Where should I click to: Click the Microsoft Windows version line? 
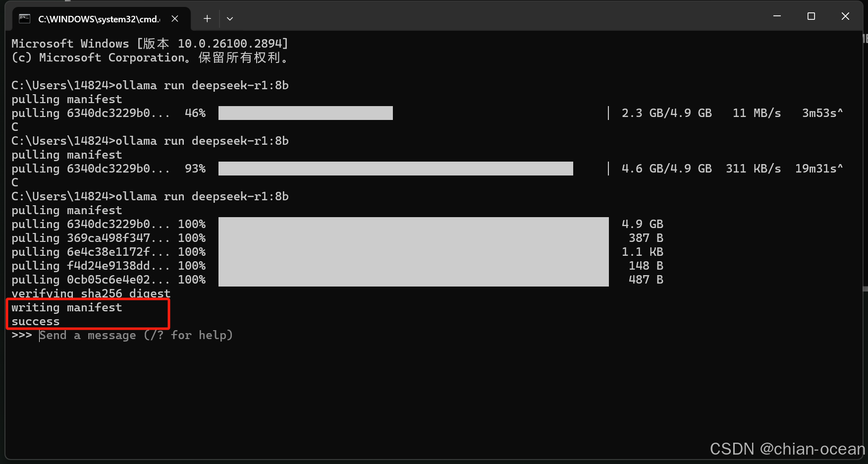pos(150,44)
